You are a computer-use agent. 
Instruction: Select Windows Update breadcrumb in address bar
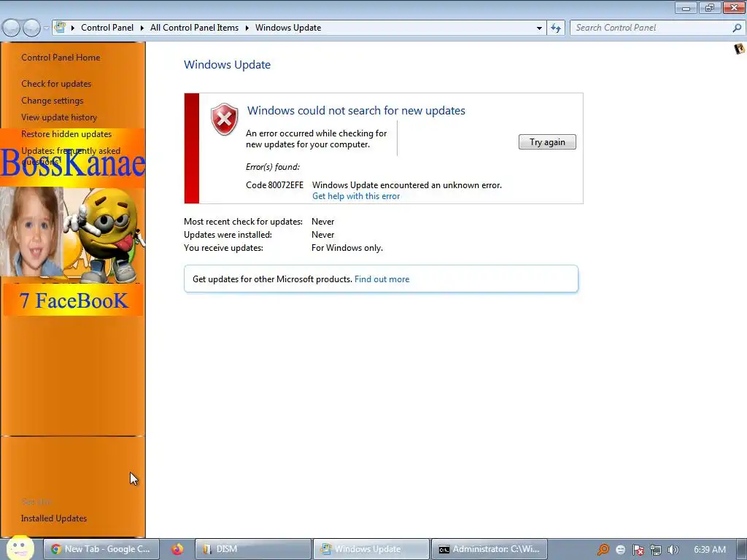click(288, 28)
